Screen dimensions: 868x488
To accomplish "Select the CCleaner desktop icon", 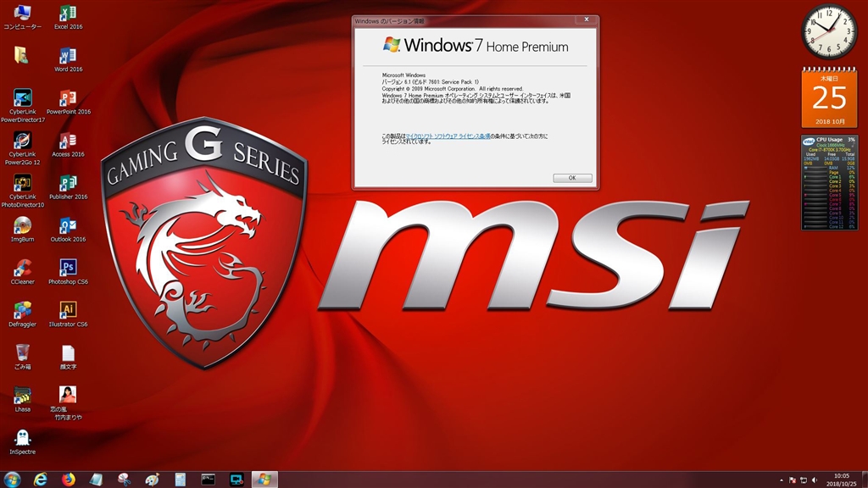I will click(23, 272).
